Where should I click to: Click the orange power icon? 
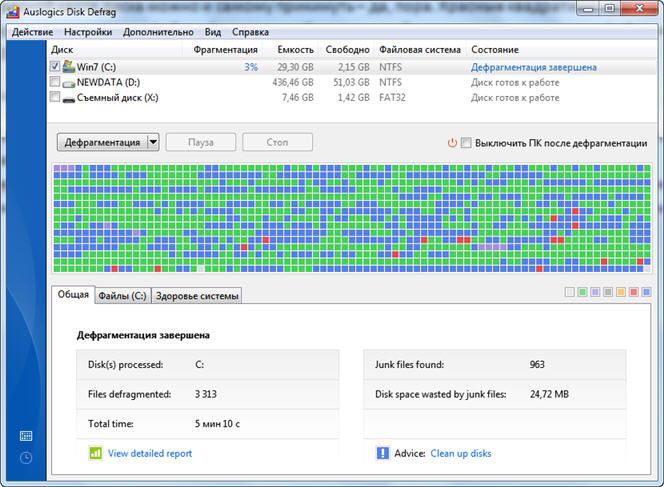452,143
